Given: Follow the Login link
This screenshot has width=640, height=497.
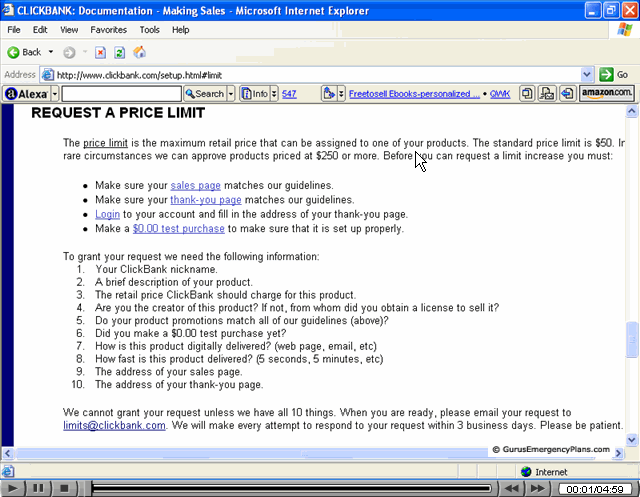Looking at the screenshot, I should pos(107,214).
